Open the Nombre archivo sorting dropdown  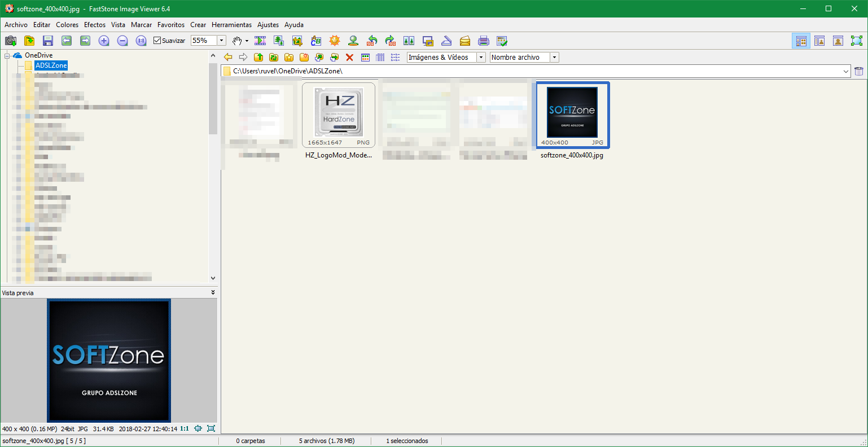point(554,57)
